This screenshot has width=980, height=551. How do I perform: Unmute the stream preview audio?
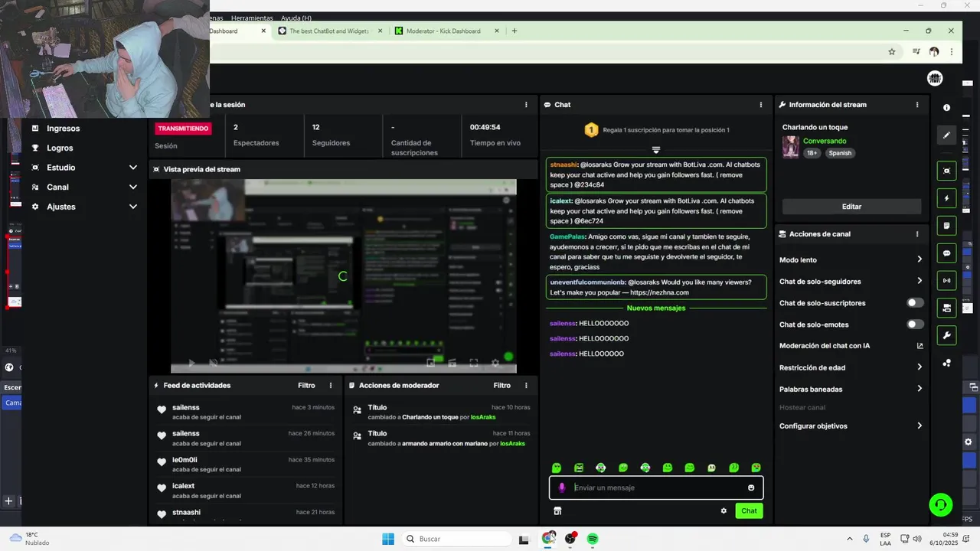pos(214,363)
